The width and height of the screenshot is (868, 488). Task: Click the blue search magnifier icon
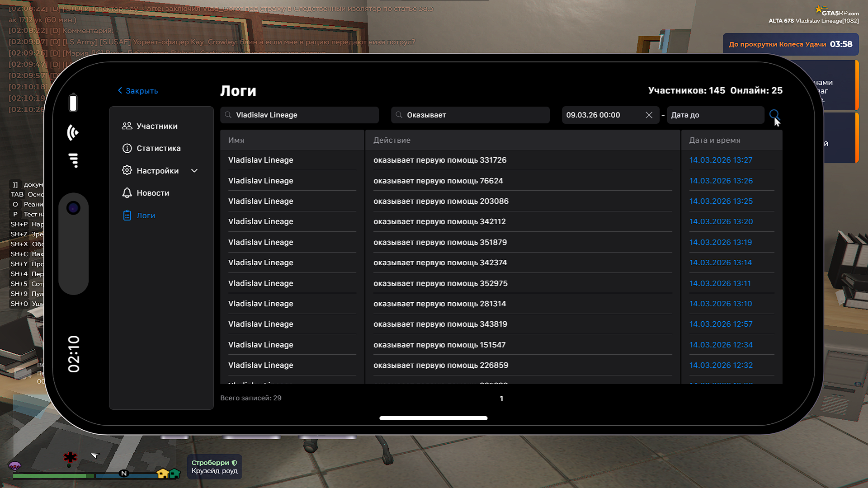pyautogui.click(x=774, y=115)
